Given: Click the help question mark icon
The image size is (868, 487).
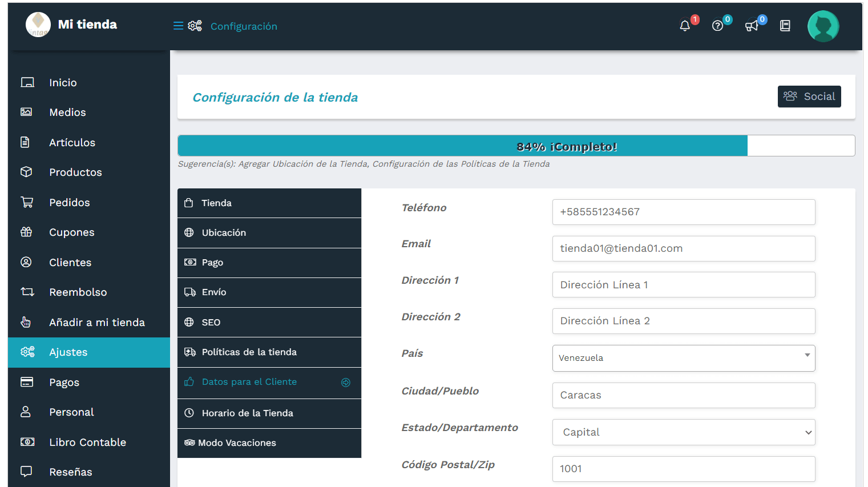Looking at the screenshot, I should 717,26.
